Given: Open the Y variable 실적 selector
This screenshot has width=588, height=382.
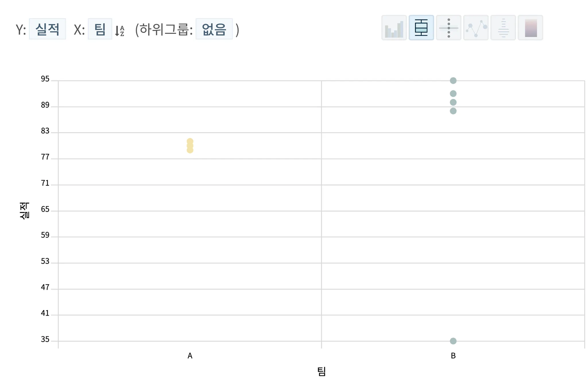Looking at the screenshot, I should pos(47,29).
